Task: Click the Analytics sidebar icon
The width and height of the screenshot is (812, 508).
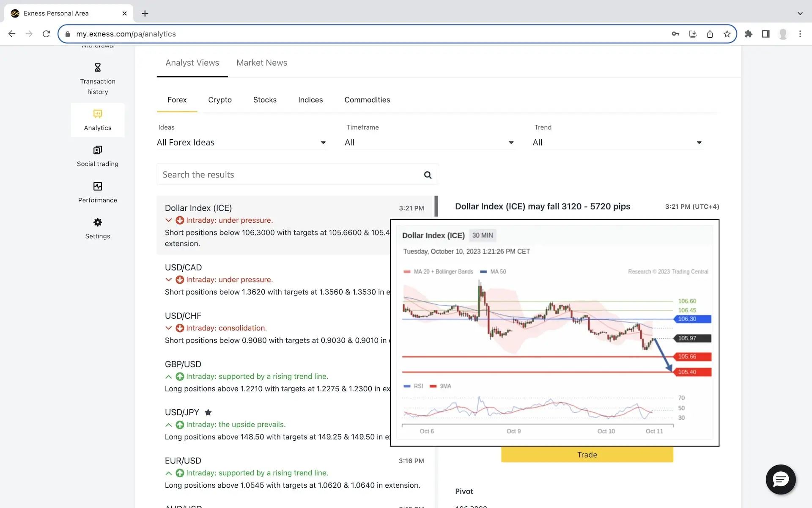Action: click(x=98, y=114)
